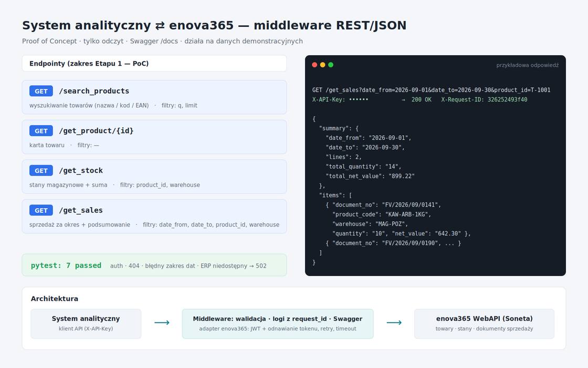Click the "date_to": "2026-09-30" JSON line
Screen dimensions: 588x368
pyautogui.click(x=365, y=147)
